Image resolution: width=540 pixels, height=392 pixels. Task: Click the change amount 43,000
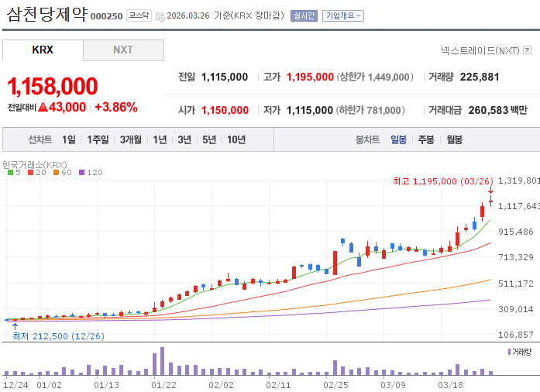point(67,107)
